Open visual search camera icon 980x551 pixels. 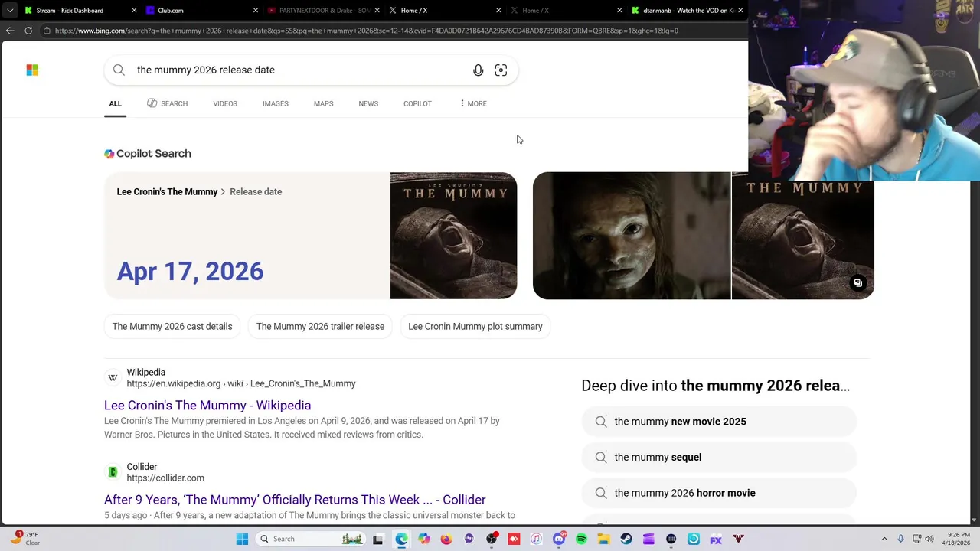click(x=501, y=70)
